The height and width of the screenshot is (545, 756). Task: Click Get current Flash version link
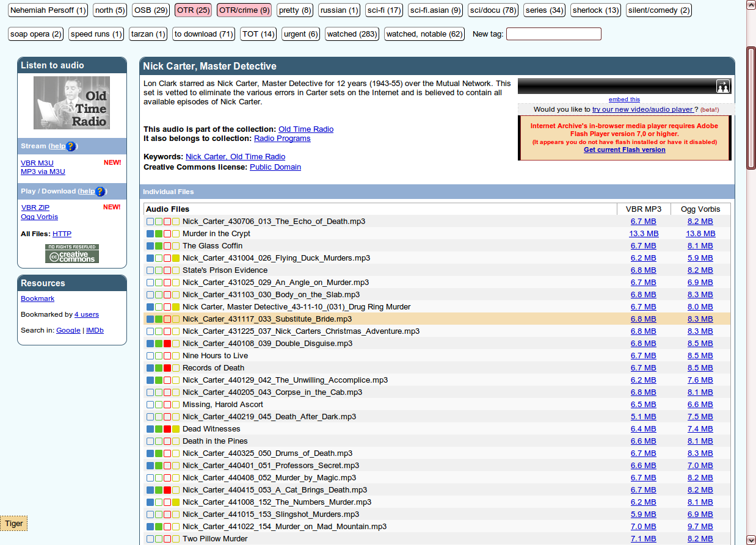tap(625, 150)
